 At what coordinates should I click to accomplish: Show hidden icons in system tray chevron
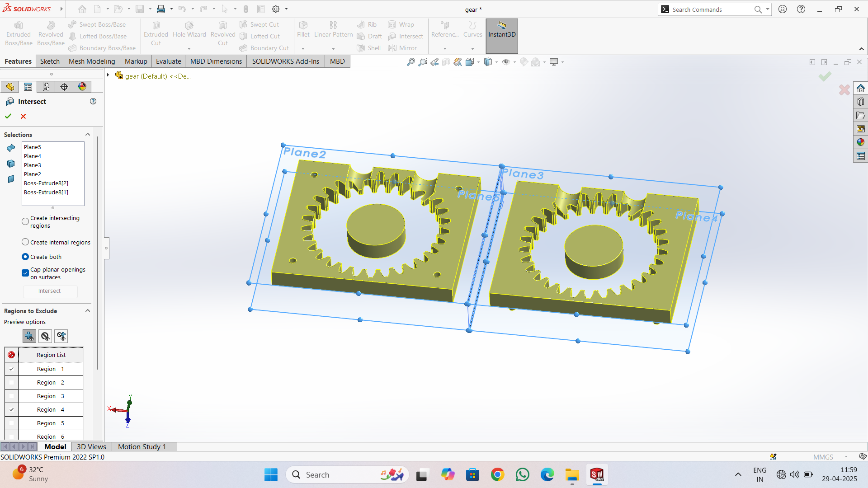(x=738, y=474)
